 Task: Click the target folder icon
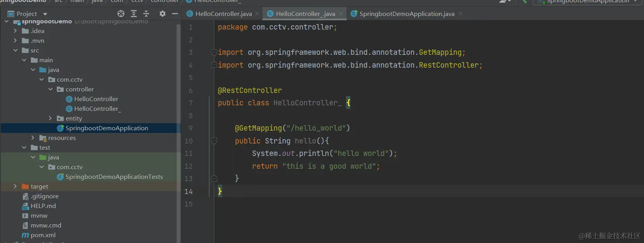tap(25, 186)
